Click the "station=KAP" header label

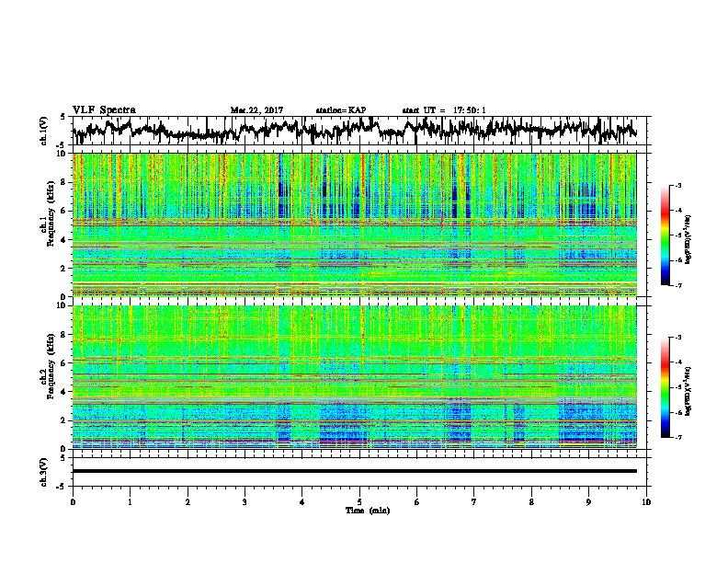(341, 110)
